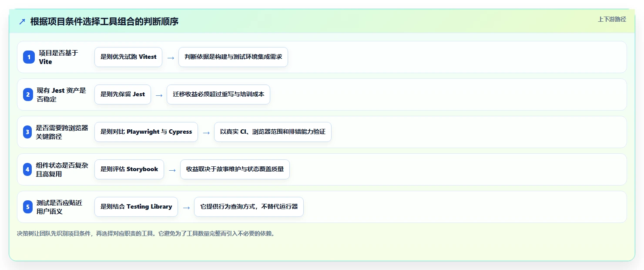The width and height of the screenshot is (644, 270).
Task: Click the '是则对比 Playwright 与 Cypress' chip
Action: click(146, 132)
